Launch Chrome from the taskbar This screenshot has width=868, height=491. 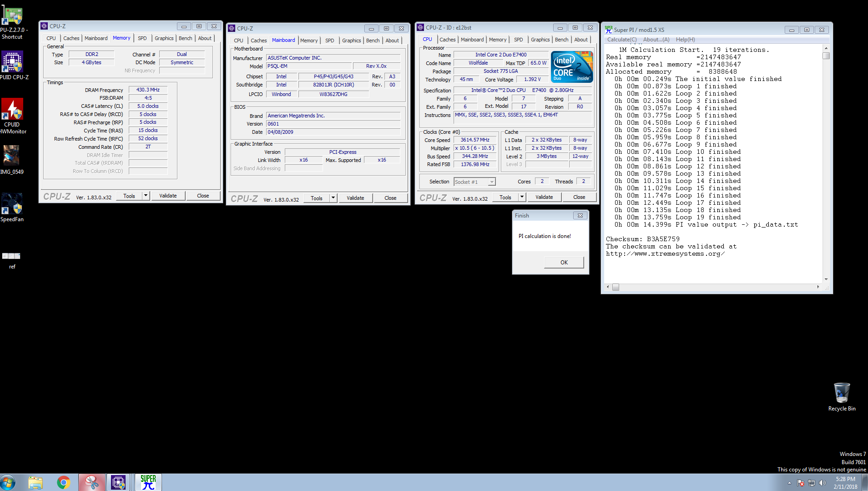pos(64,482)
